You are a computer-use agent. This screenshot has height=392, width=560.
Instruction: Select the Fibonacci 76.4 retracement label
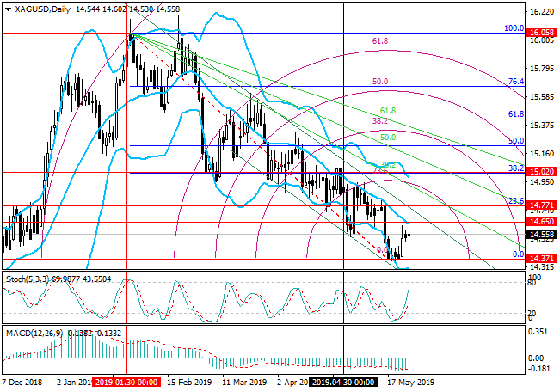[x=515, y=81]
